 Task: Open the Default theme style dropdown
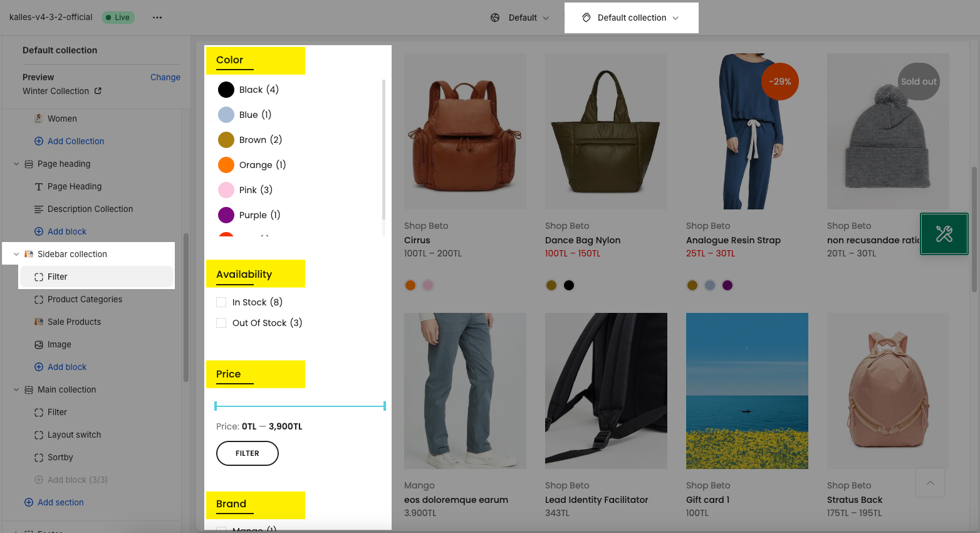click(520, 18)
